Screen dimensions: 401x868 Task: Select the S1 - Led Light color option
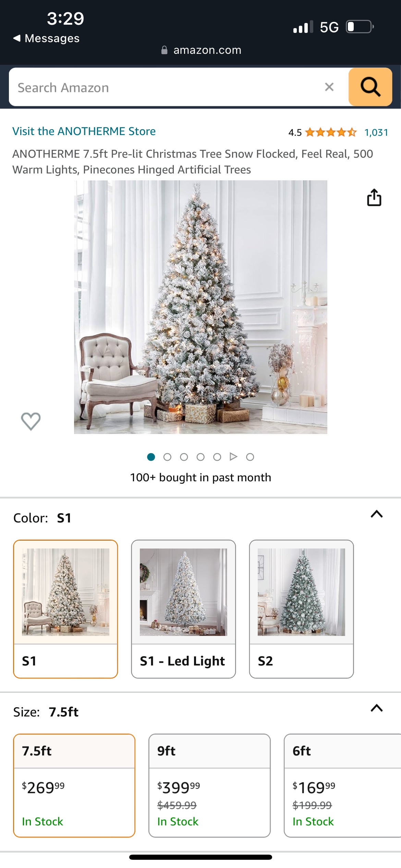183,609
